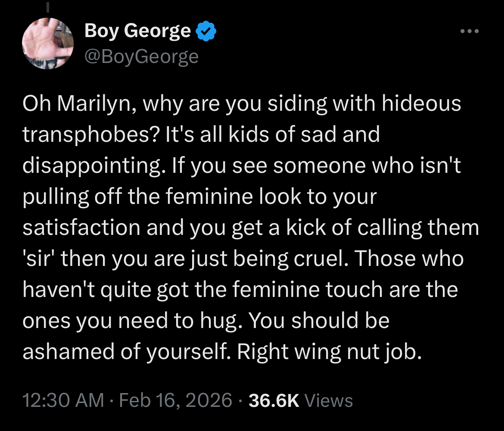Click the word "hug" in the tweet
This screenshot has height=431, width=504.
tap(221, 321)
